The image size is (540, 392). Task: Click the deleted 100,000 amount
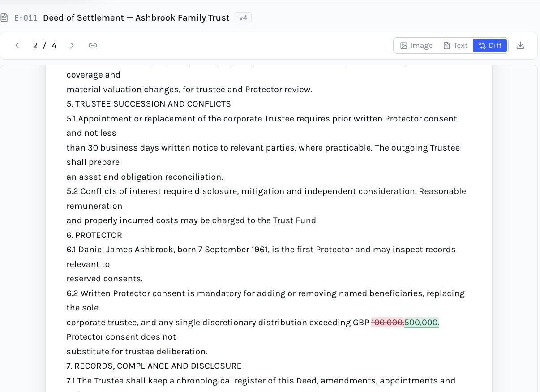coord(388,323)
